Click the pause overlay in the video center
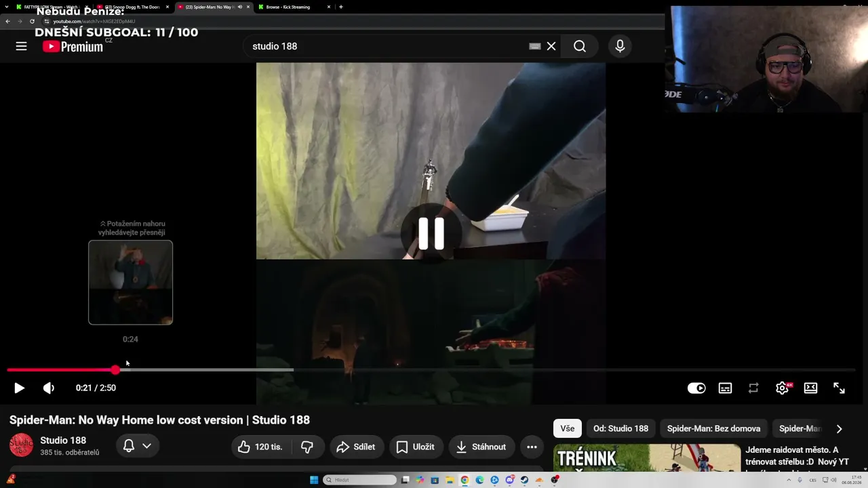Image resolution: width=868 pixels, height=488 pixels. tap(431, 233)
